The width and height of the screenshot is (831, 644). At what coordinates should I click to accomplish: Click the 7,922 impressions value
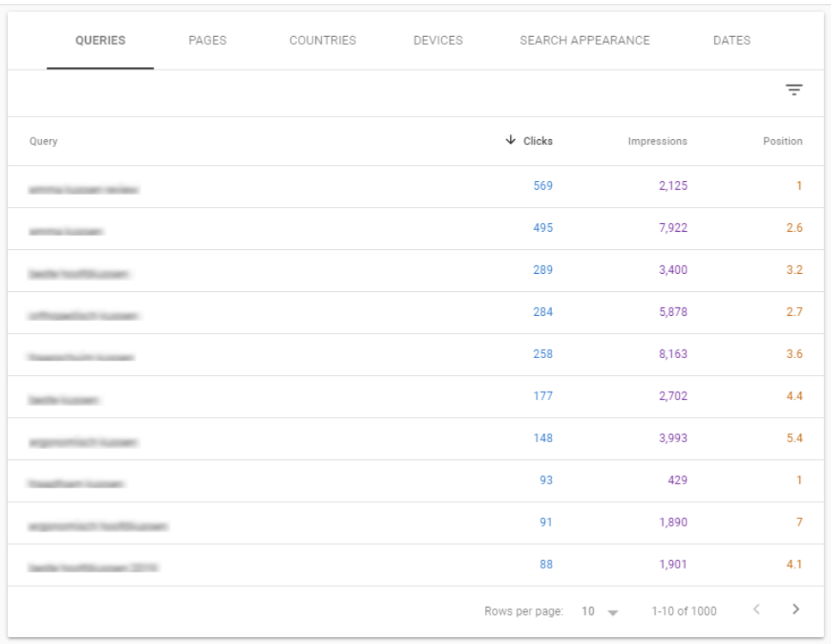click(x=673, y=228)
